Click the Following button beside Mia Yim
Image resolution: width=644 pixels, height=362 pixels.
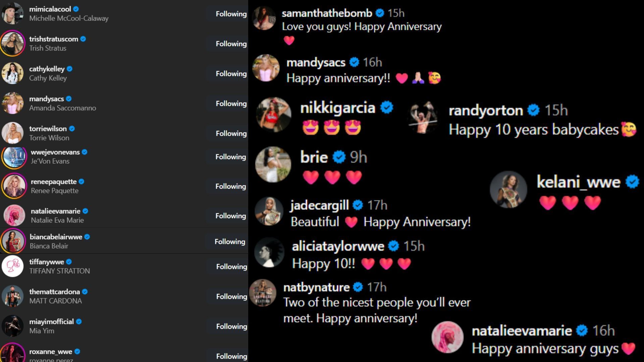(x=231, y=326)
